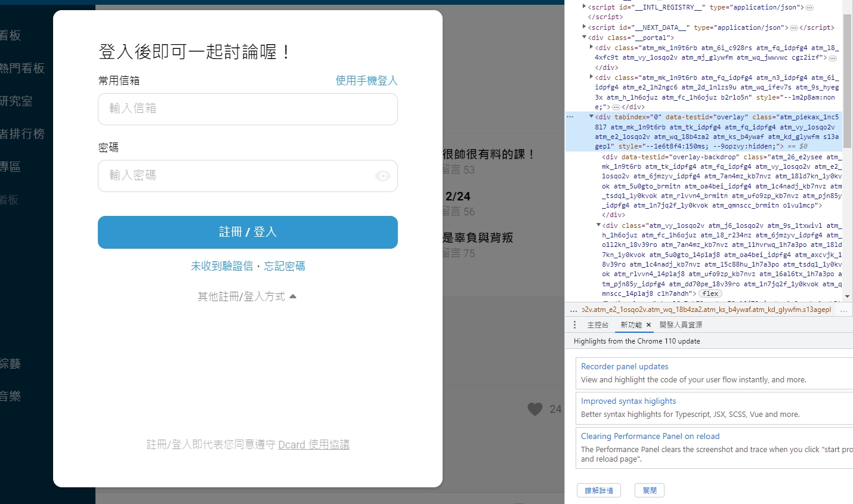
Task: Click right breadcrumb overflow dots
Action: 844,310
